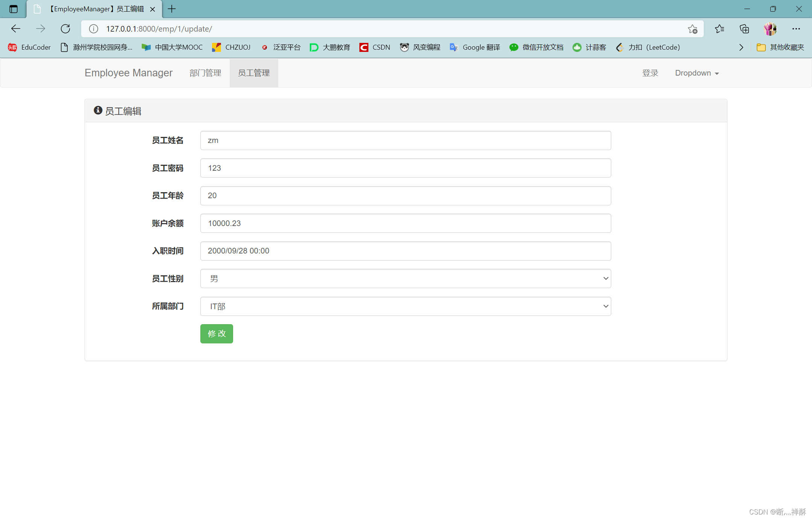
Task: Click the add to favorites star icon
Action: tap(692, 29)
